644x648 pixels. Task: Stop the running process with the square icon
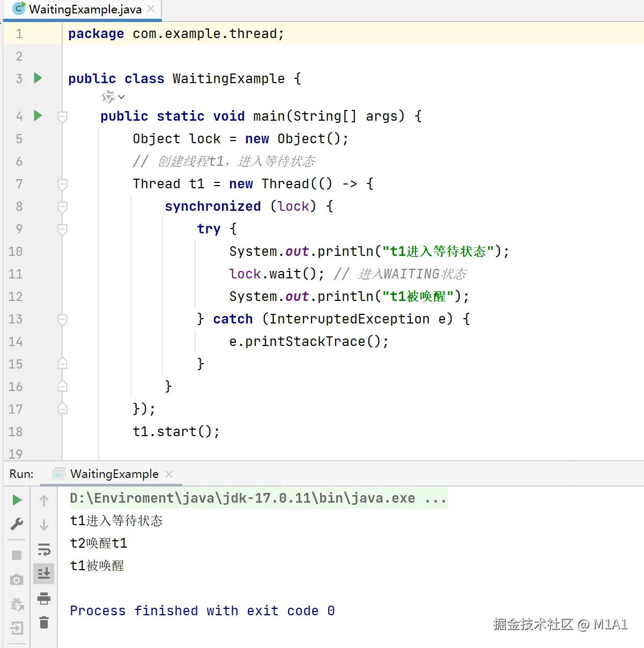[x=17, y=555]
